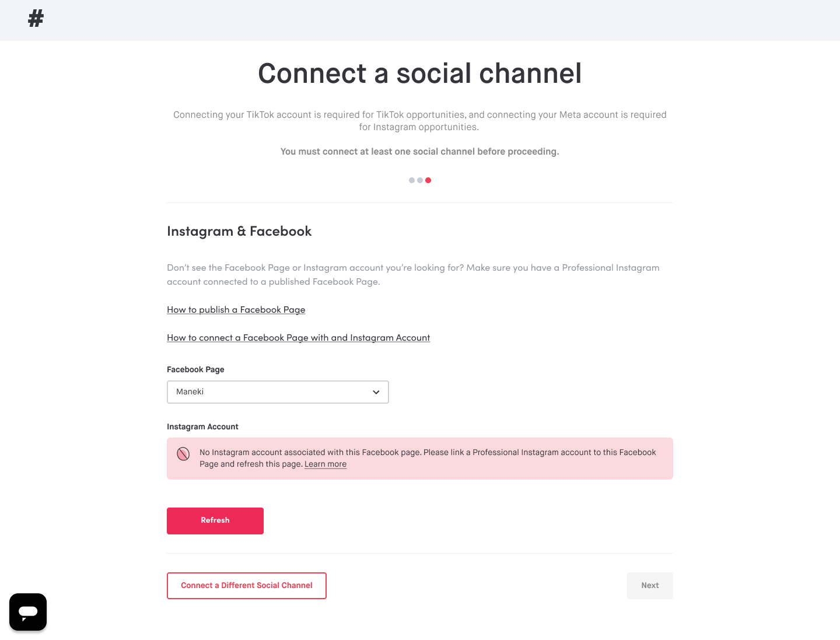The width and height of the screenshot is (840, 640).
Task: Click the Instagram & Facebook section heading
Action: click(239, 232)
